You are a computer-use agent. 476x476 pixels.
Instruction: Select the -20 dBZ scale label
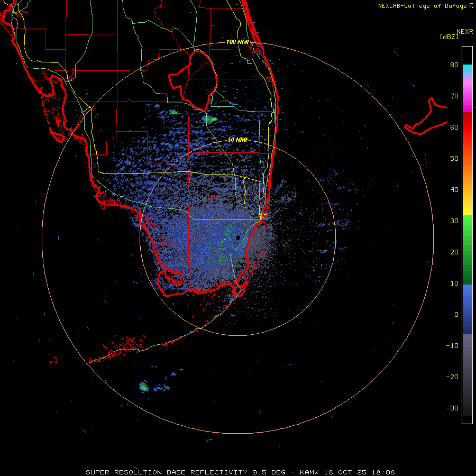click(x=452, y=377)
